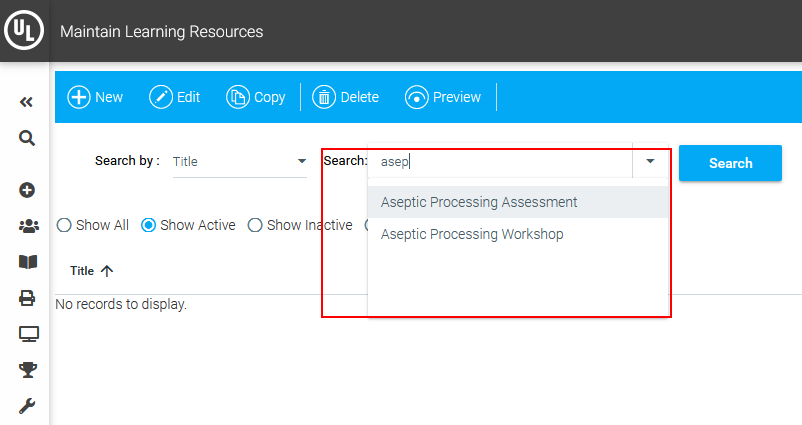
Task: Click the plus circle sidebar icon
Action: coord(27,190)
